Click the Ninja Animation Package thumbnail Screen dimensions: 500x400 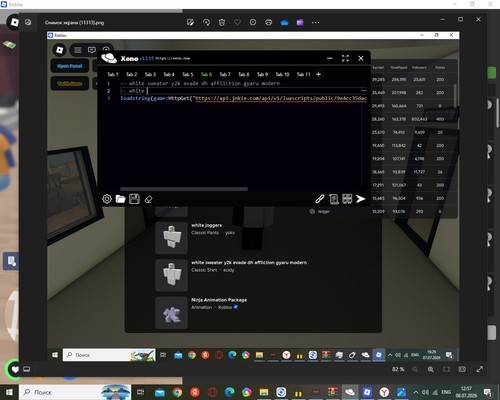(x=171, y=313)
